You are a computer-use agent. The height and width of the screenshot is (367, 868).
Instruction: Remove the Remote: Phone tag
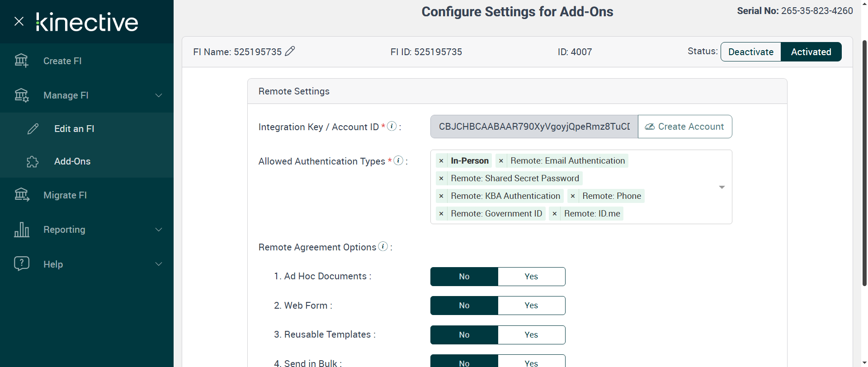573,196
